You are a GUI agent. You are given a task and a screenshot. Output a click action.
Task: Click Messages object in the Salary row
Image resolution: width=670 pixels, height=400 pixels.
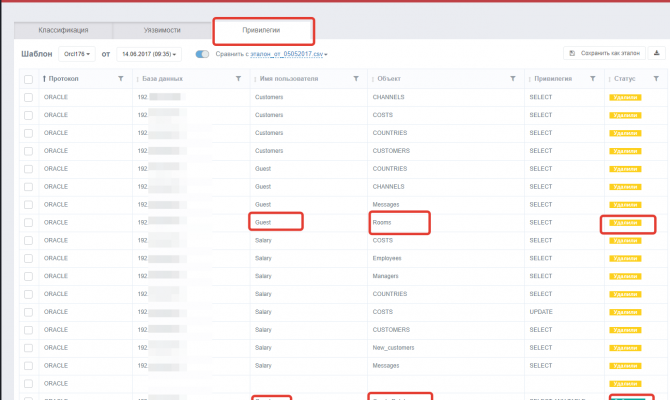pyautogui.click(x=386, y=366)
